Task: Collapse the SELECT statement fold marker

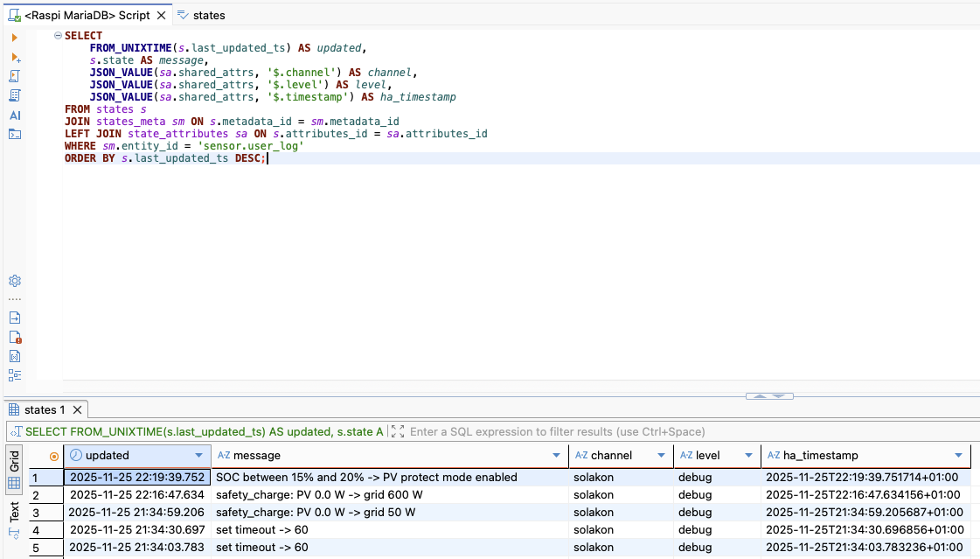Action: (x=58, y=36)
